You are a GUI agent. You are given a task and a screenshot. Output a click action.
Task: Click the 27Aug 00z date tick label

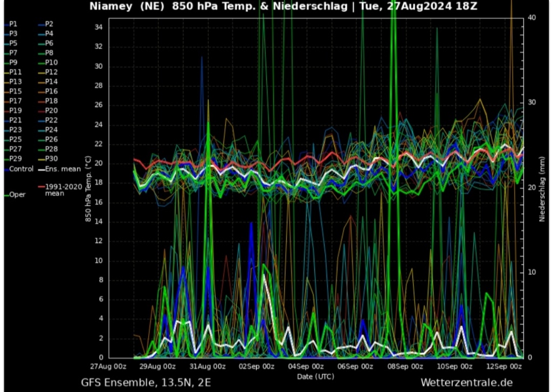[109, 367]
